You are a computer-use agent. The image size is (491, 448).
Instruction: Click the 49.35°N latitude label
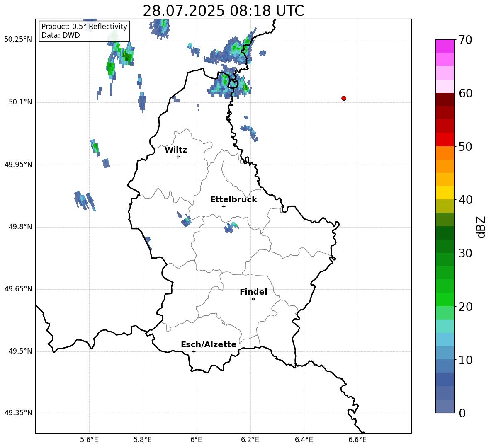(18, 413)
